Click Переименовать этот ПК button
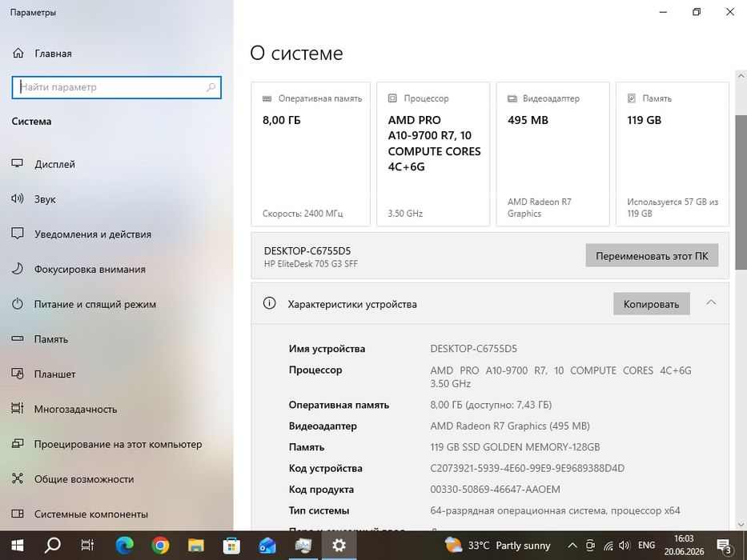This screenshot has height=560, width=747. (x=652, y=256)
